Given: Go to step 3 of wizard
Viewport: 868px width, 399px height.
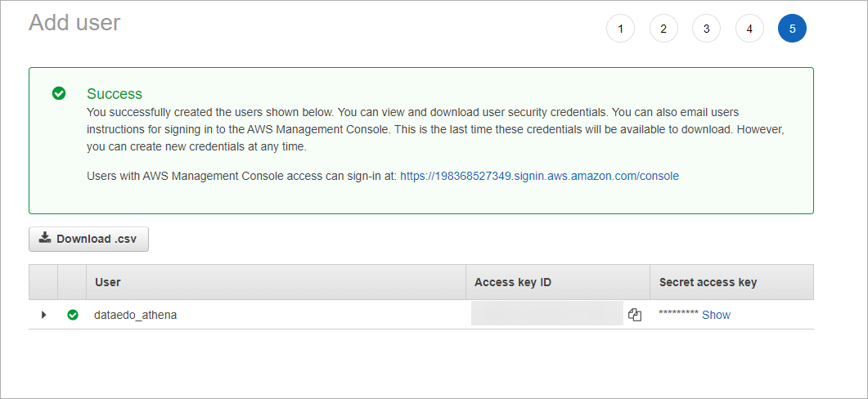Looking at the screenshot, I should point(706,29).
